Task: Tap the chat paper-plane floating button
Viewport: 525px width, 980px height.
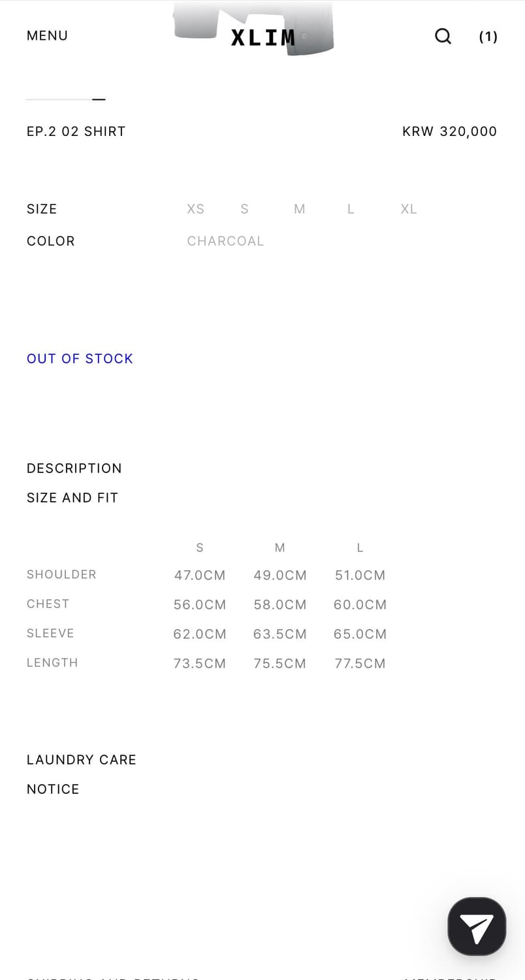Action: point(477,926)
